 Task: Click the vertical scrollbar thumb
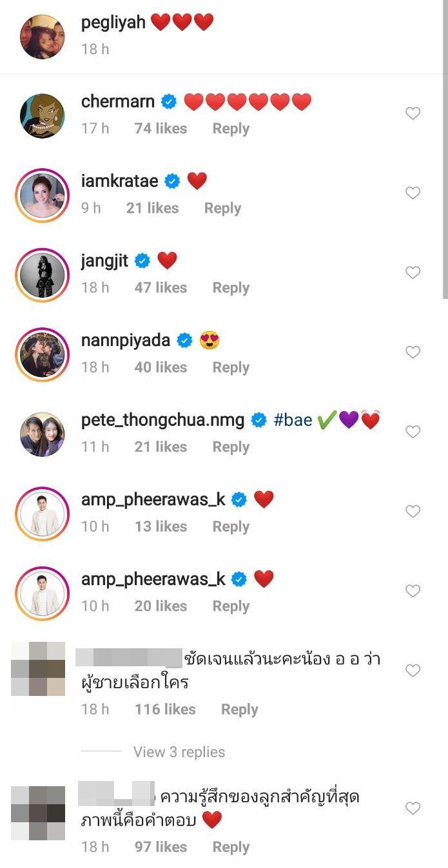tap(445, 148)
